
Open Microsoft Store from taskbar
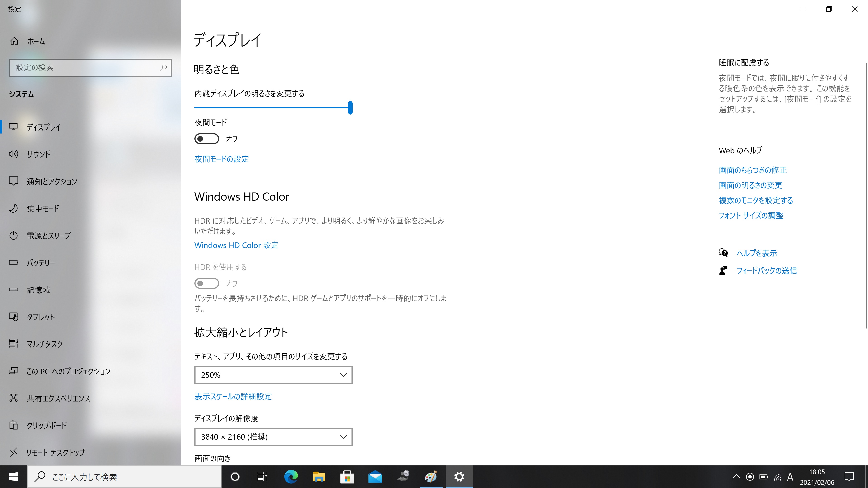pos(347,476)
